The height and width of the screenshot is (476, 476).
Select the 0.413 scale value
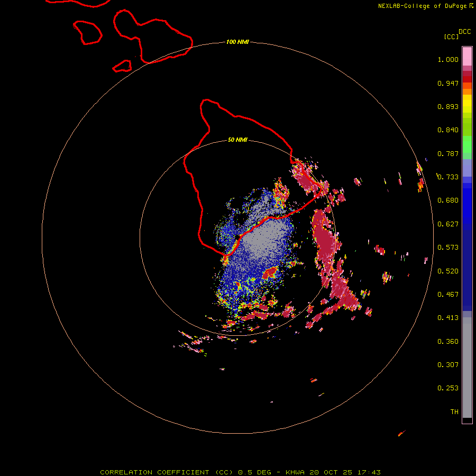[448, 318]
